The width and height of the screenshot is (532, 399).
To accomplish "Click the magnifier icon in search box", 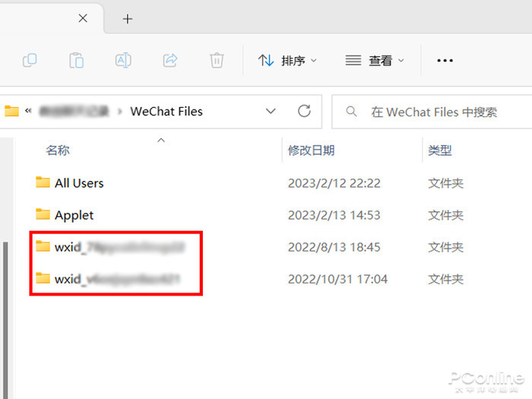I will point(351,111).
